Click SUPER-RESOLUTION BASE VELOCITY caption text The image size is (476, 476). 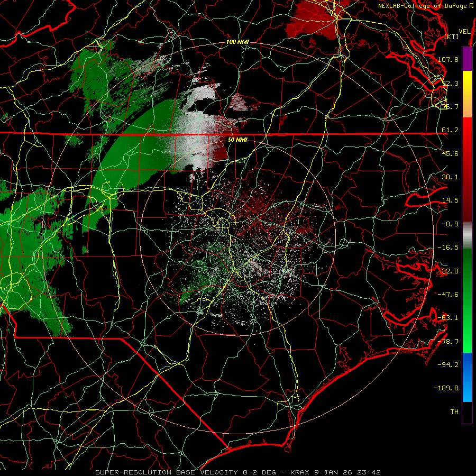tap(167, 472)
